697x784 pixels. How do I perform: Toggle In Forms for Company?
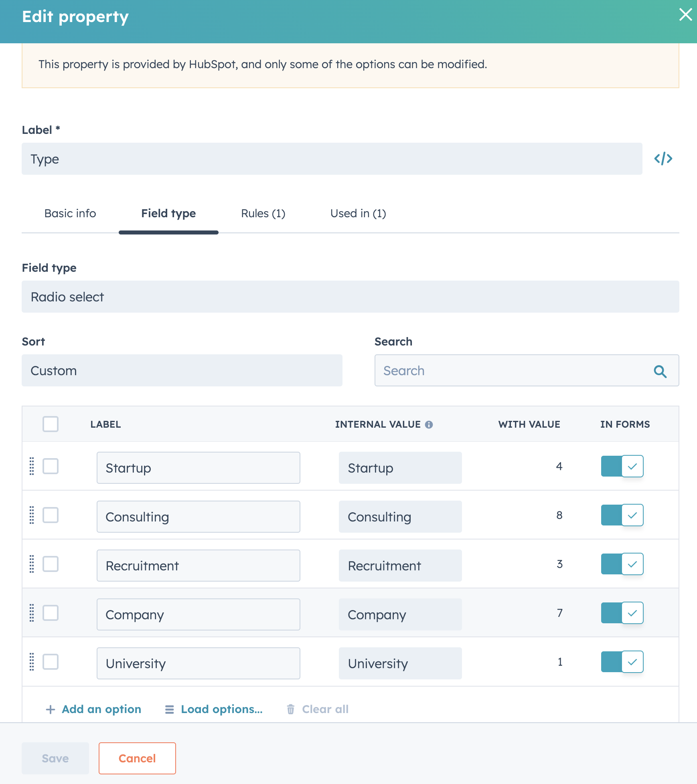pyautogui.click(x=622, y=613)
